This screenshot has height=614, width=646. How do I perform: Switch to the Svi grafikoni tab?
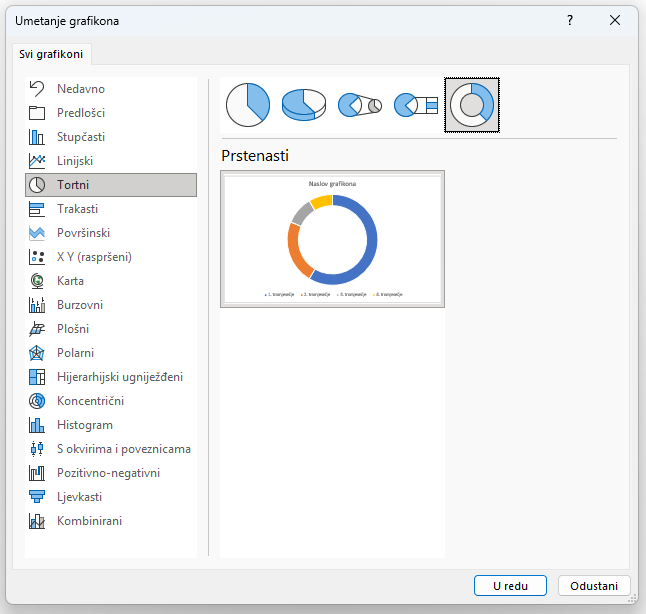[51, 54]
